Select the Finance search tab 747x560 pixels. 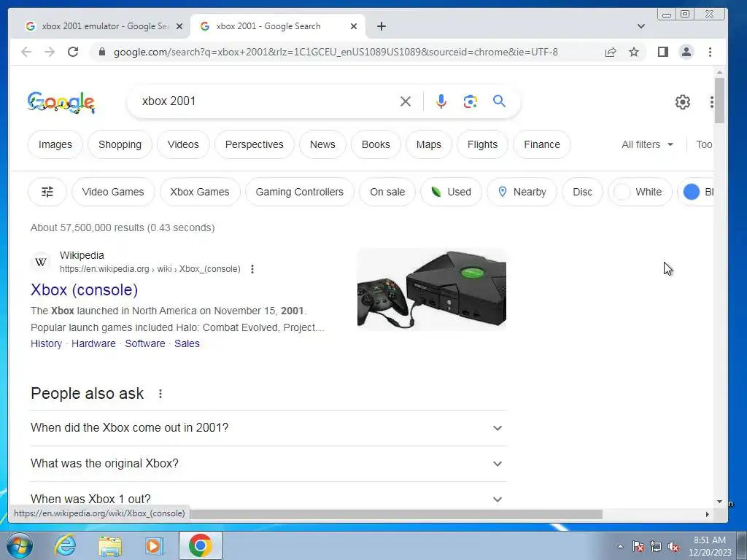(x=542, y=144)
